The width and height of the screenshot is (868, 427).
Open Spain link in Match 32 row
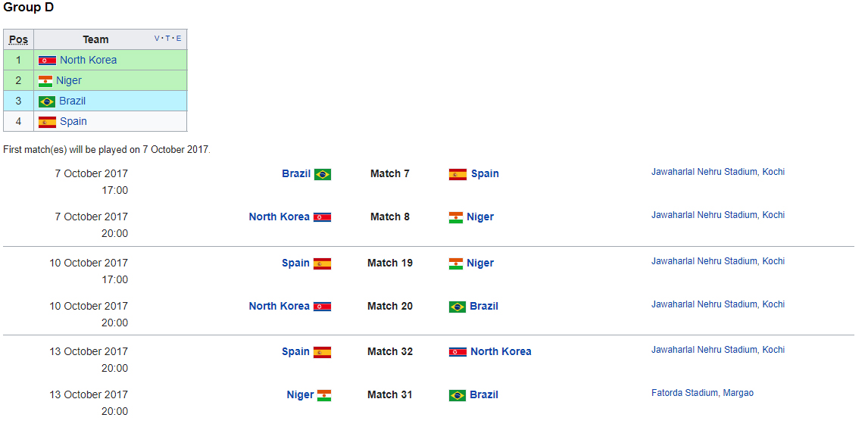(295, 351)
